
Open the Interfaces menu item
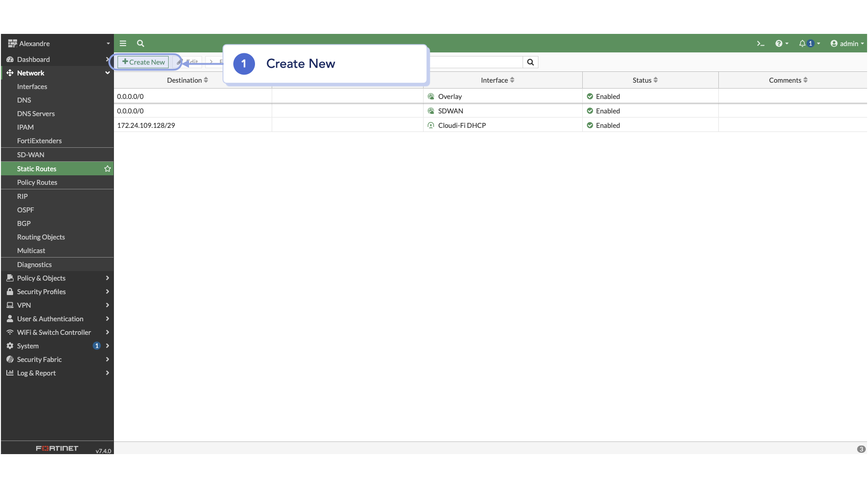pyautogui.click(x=32, y=87)
